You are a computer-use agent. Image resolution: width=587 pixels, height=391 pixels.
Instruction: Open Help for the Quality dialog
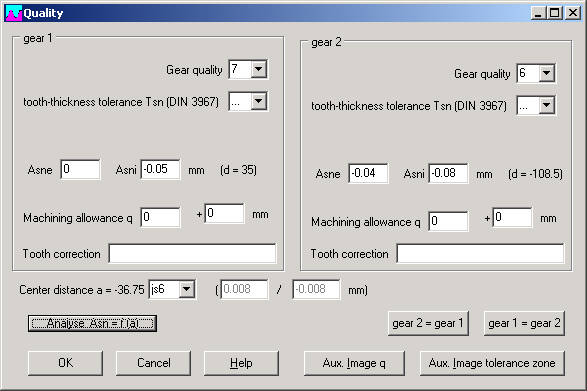(x=241, y=363)
